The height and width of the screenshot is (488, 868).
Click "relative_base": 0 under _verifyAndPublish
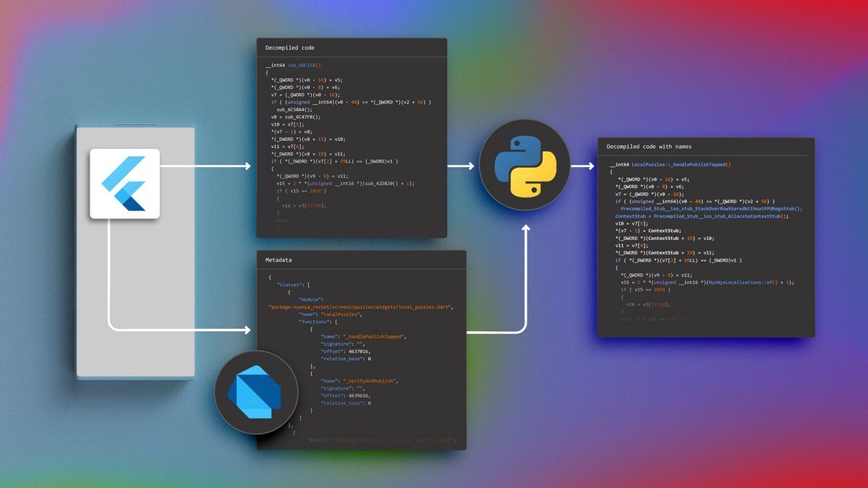346,403
